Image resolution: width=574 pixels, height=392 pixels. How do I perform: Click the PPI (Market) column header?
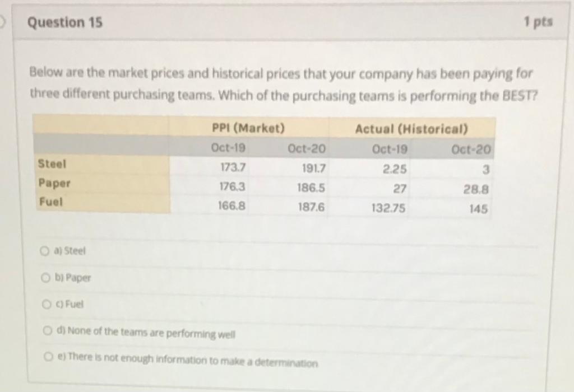pyautogui.click(x=248, y=128)
